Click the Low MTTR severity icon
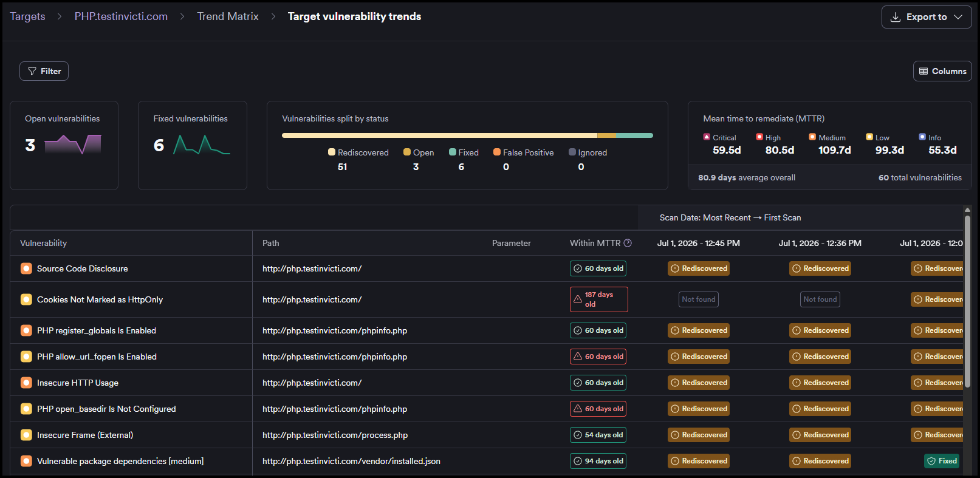The width and height of the screenshot is (980, 478). pyautogui.click(x=869, y=137)
